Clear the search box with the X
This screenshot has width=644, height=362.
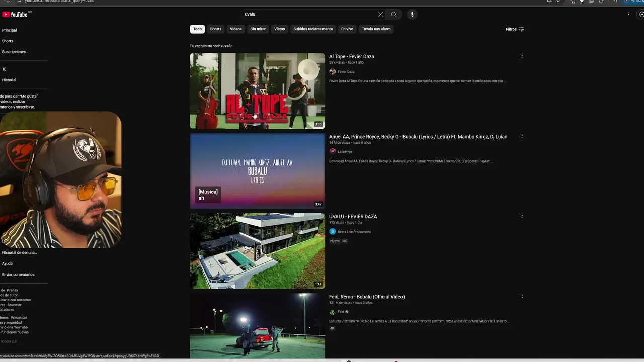click(x=381, y=14)
